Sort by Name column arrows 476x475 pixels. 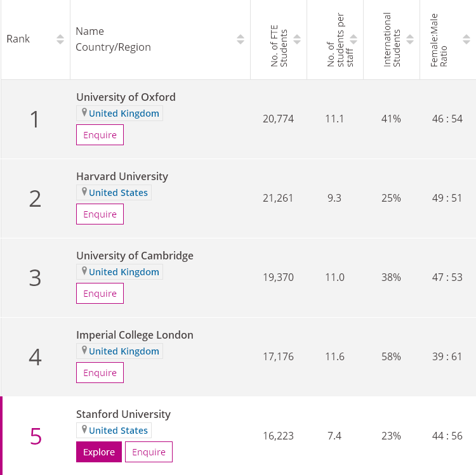tap(241, 39)
